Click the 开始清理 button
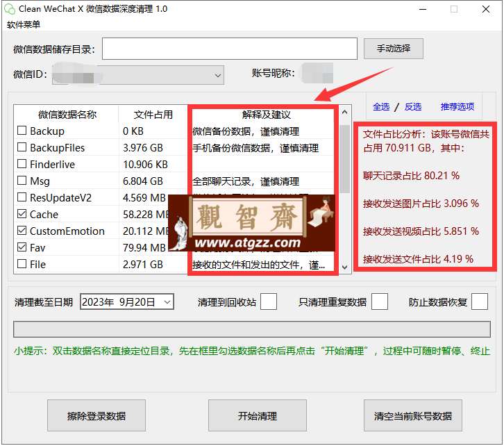 click(x=258, y=415)
